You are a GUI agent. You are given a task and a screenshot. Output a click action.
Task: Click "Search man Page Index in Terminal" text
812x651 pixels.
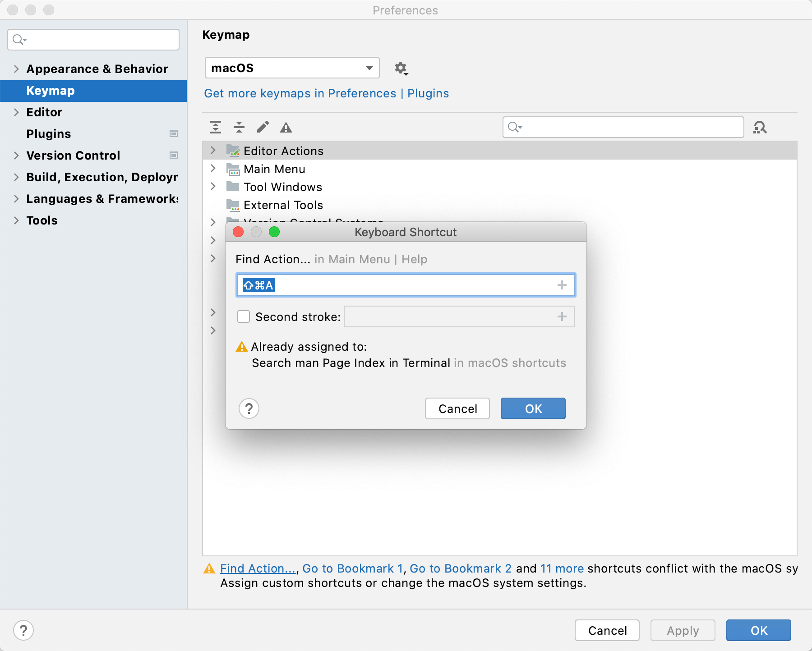(351, 363)
